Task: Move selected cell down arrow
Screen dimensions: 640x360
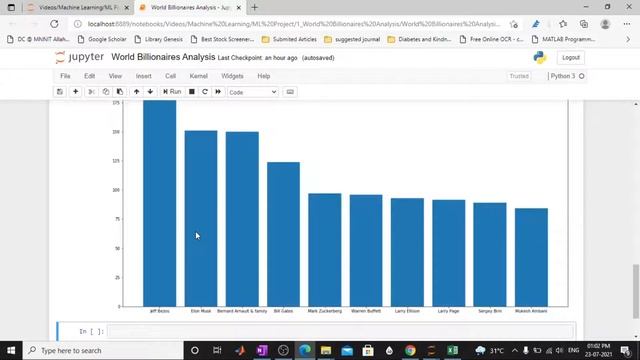Action: click(x=150, y=92)
